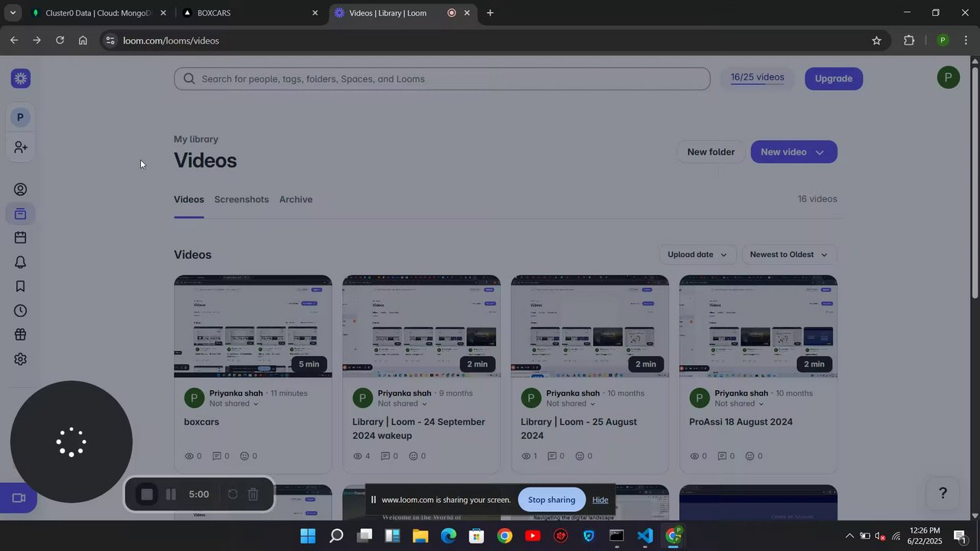This screenshot has height=551, width=980.
Task: Open the bookmark icon in sidebar
Action: pos(21,286)
